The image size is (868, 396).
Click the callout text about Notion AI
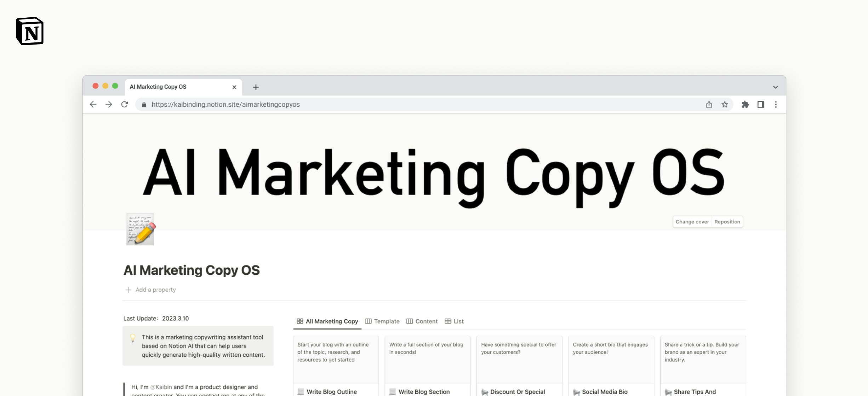(203, 346)
